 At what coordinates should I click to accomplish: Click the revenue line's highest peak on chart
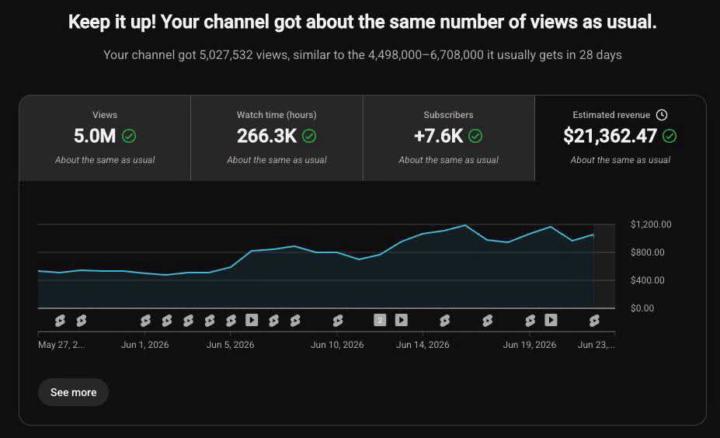[x=465, y=225]
